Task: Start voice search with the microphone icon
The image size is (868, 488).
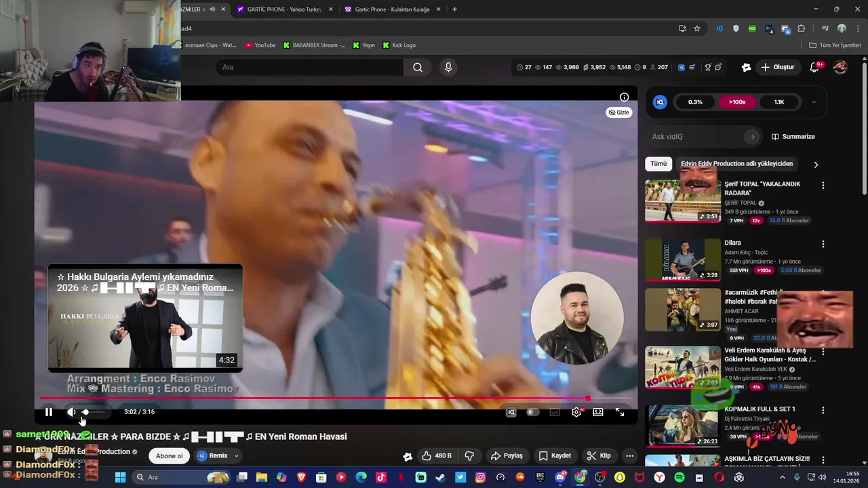Action: pos(448,67)
